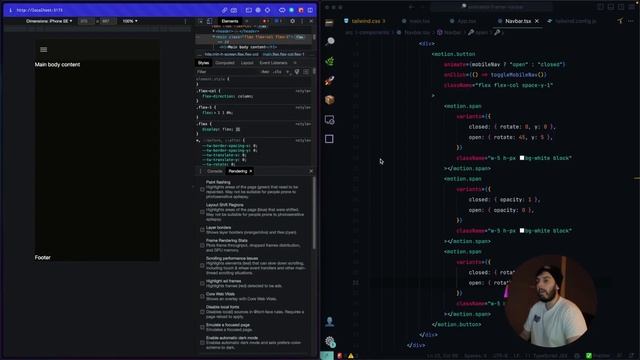Click the bg-white color swatch in the first className
Screen dimensions: 640x360
pyautogui.click(x=522, y=158)
